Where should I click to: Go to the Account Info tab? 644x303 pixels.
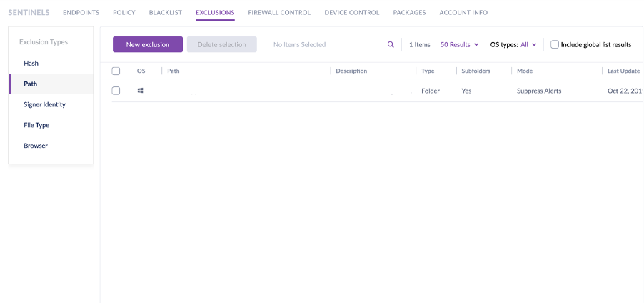(463, 12)
